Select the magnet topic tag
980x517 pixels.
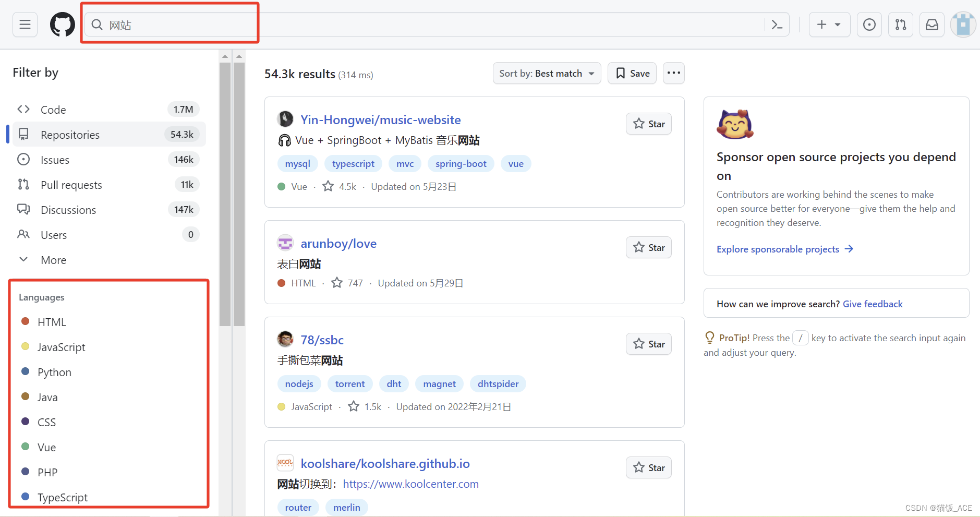point(439,383)
